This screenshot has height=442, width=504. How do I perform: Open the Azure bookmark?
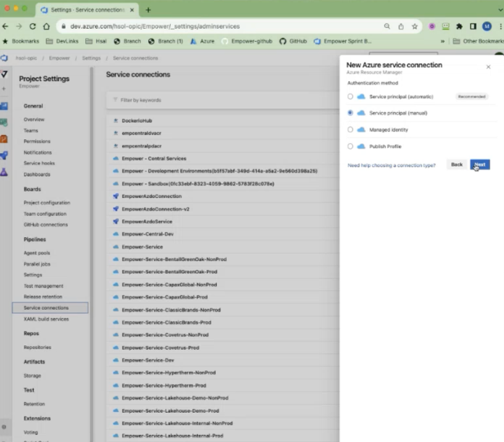coord(202,41)
